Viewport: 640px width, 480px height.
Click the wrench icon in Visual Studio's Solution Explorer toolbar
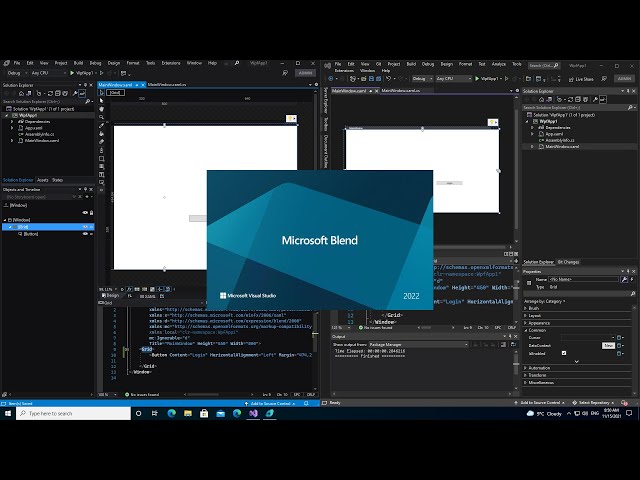tap(595, 99)
